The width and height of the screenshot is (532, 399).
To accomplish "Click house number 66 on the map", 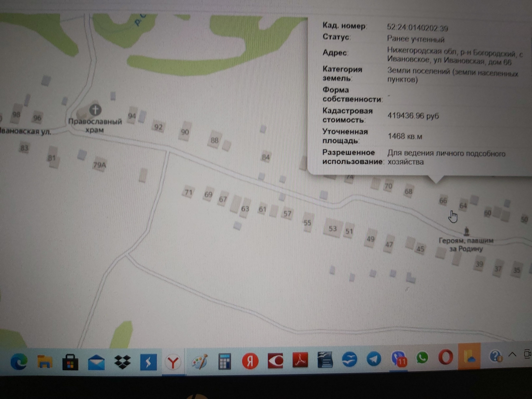I will (443, 200).
